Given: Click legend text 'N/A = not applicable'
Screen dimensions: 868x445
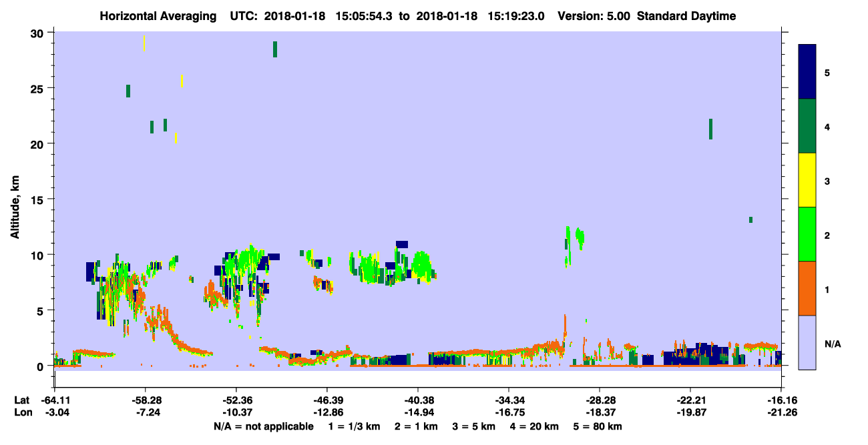Looking at the screenshot, I should coord(264,426).
